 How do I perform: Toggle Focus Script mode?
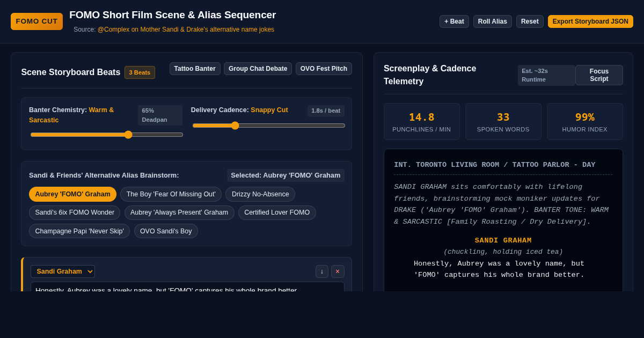[599, 75]
